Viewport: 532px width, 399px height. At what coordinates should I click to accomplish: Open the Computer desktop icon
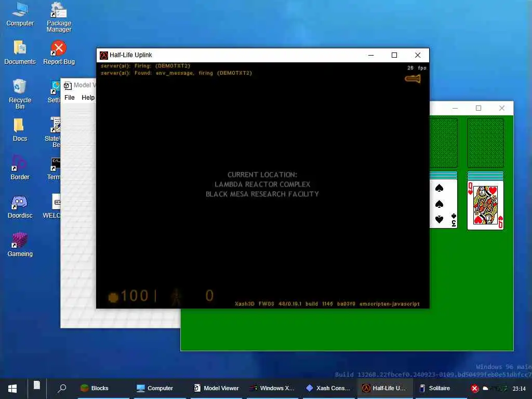click(x=20, y=14)
